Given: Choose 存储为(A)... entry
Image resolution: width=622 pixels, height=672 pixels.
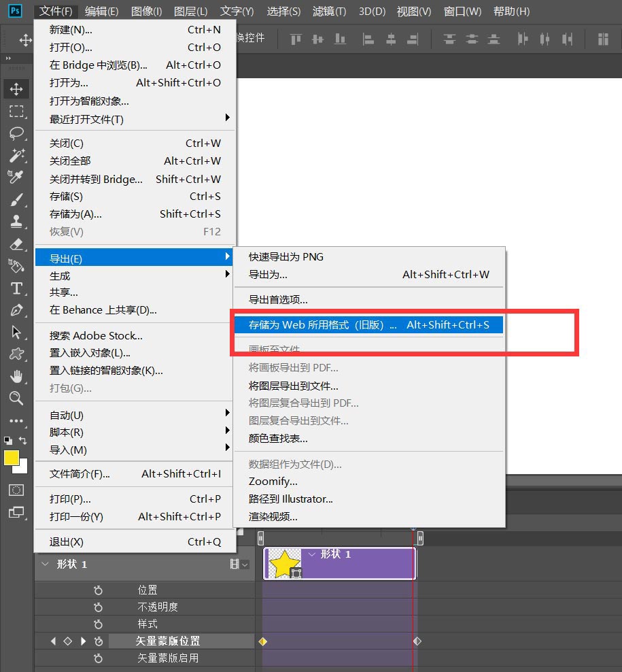Looking at the screenshot, I should 135,214.
